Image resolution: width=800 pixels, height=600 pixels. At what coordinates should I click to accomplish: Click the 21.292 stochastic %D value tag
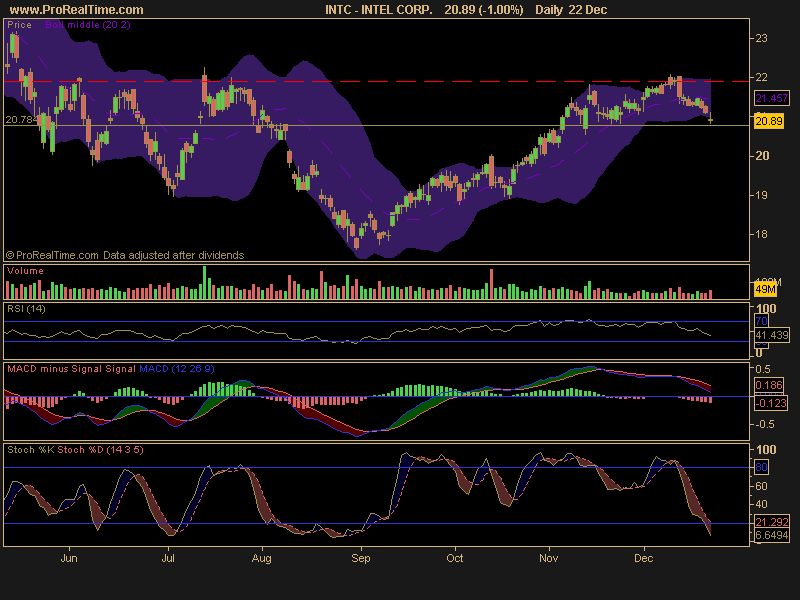click(x=771, y=522)
